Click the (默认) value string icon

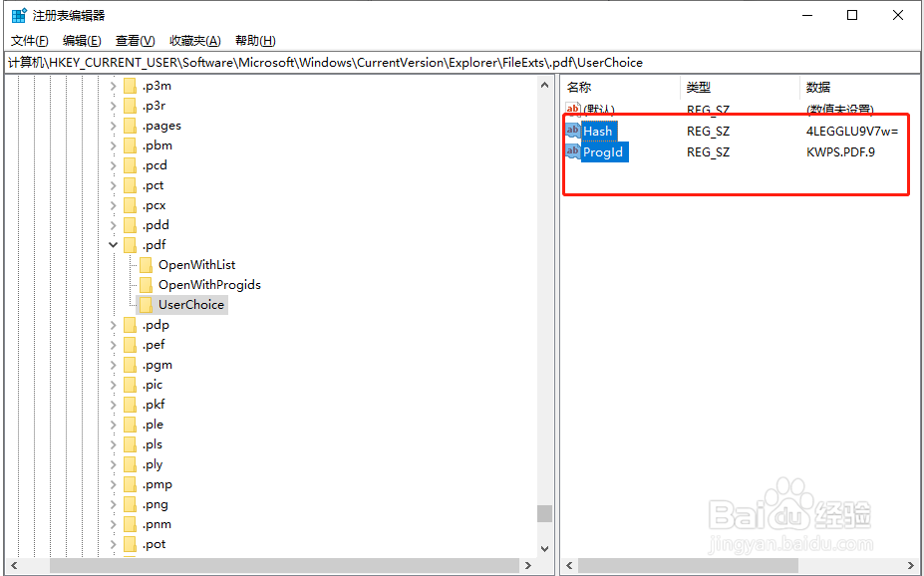tap(572, 109)
